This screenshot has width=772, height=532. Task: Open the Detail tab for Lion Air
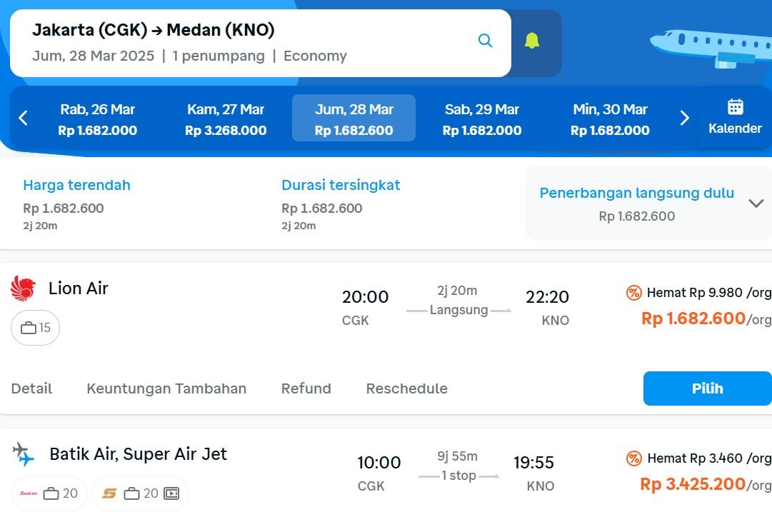(31, 388)
